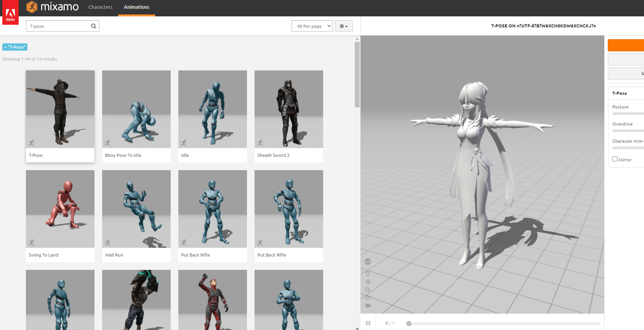Open the gear settings dropdown
The image size is (644, 330).
pos(344,26)
